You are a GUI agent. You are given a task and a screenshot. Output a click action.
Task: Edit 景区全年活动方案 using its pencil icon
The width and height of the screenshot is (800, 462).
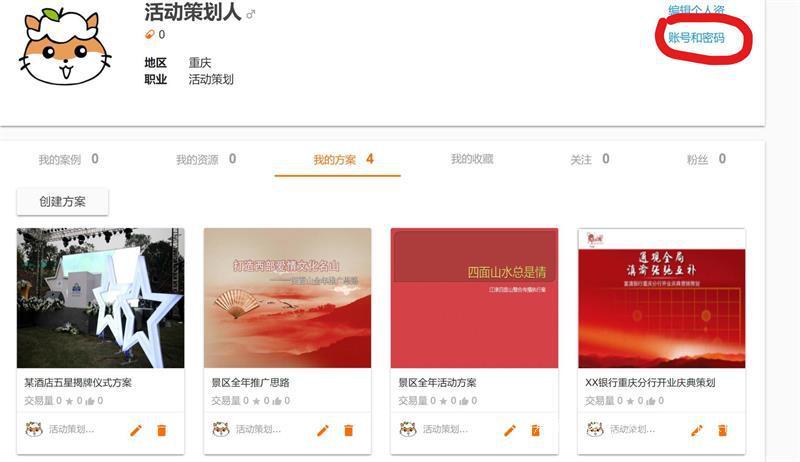pyautogui.click(x=510, y=430)
